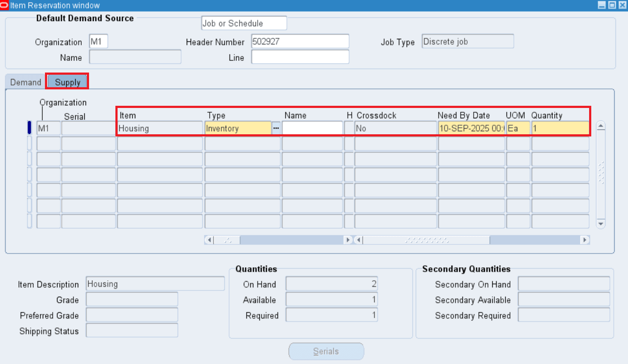This screenshot has height=364, width=628.
Task: Click the Line input field
Action: [300, 57]
